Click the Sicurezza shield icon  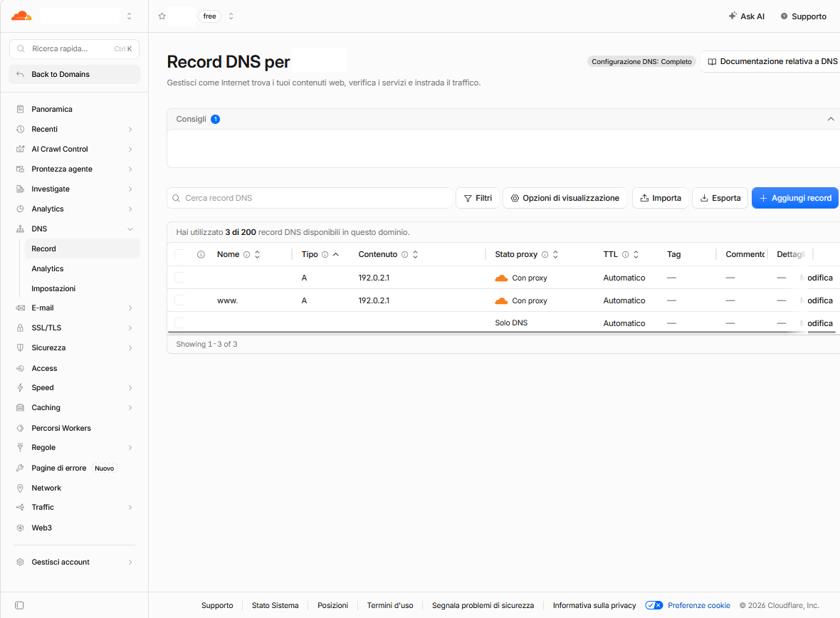point(21,347)
